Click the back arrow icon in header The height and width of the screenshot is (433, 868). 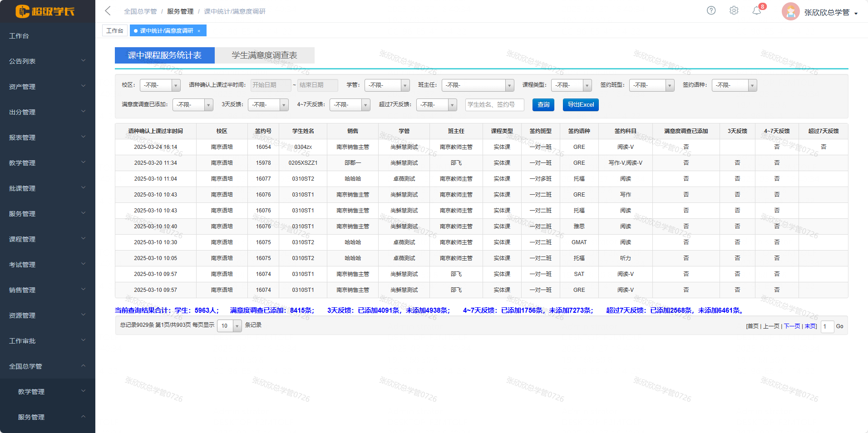point(108,11)
